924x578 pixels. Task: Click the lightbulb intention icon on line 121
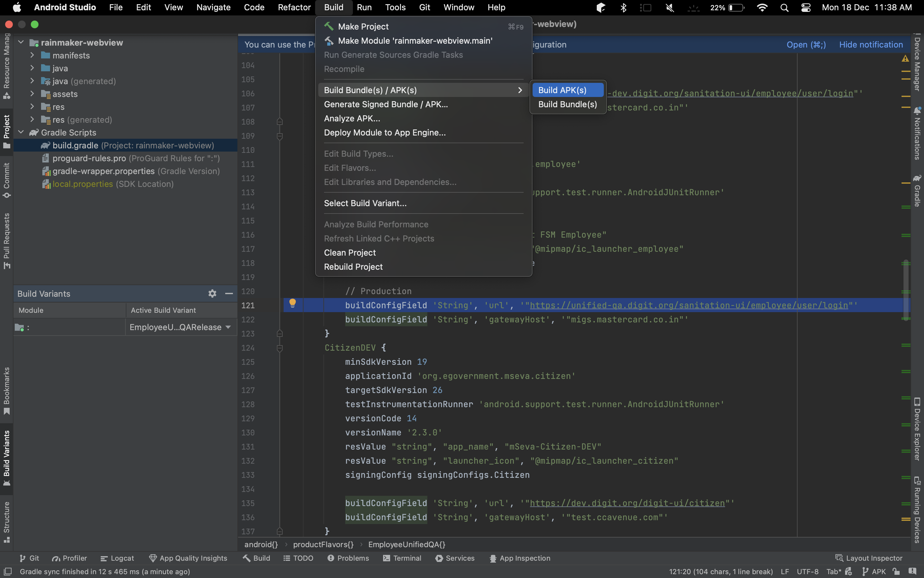point(293,303)
